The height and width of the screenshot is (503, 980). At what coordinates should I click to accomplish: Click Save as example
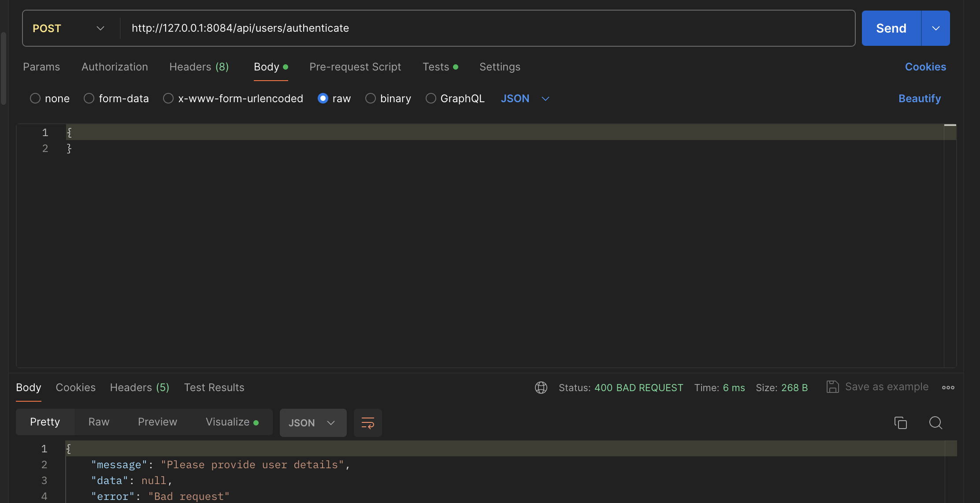(887, 387)
